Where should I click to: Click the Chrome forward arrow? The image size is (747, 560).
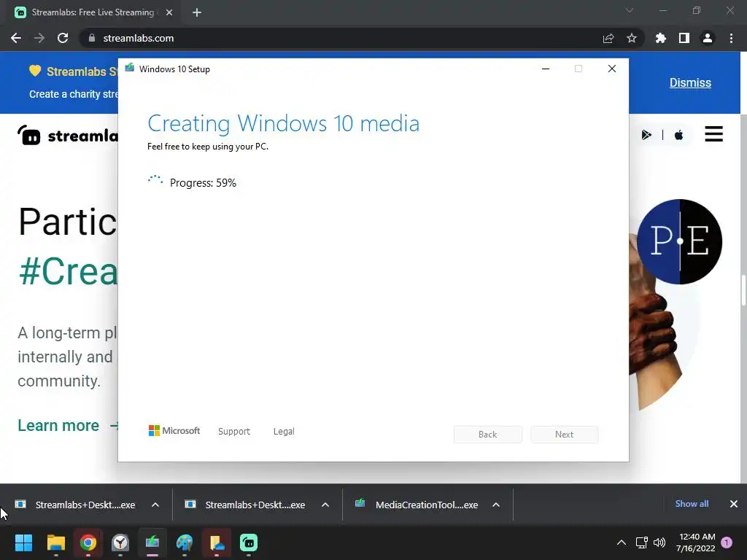(39, 38)
